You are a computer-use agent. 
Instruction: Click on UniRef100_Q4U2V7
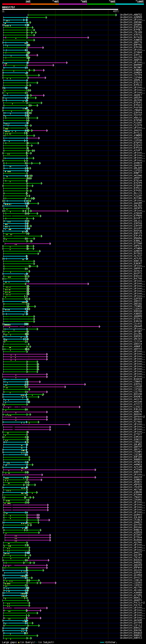[131, 138]
